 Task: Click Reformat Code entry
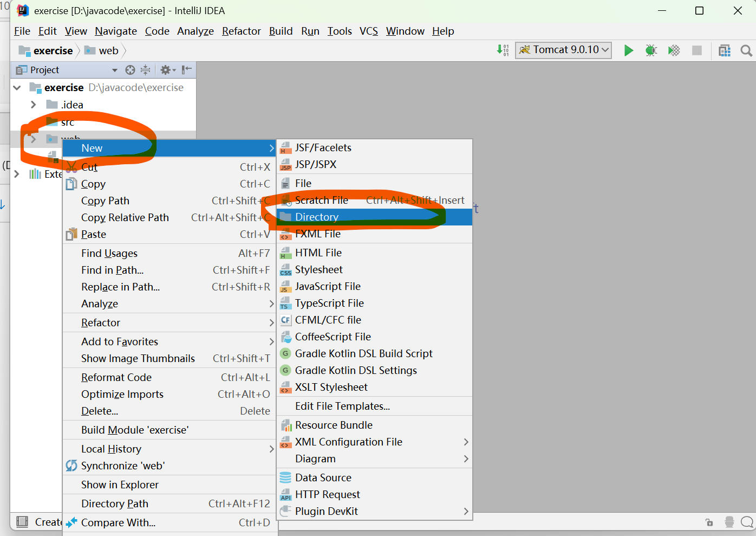pyautogui.click(x=170, y=377)
